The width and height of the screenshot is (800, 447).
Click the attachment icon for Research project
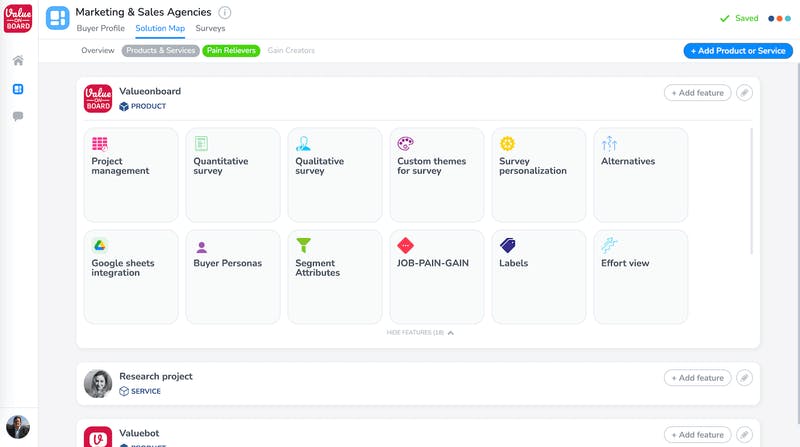click(x=744, y=378)
